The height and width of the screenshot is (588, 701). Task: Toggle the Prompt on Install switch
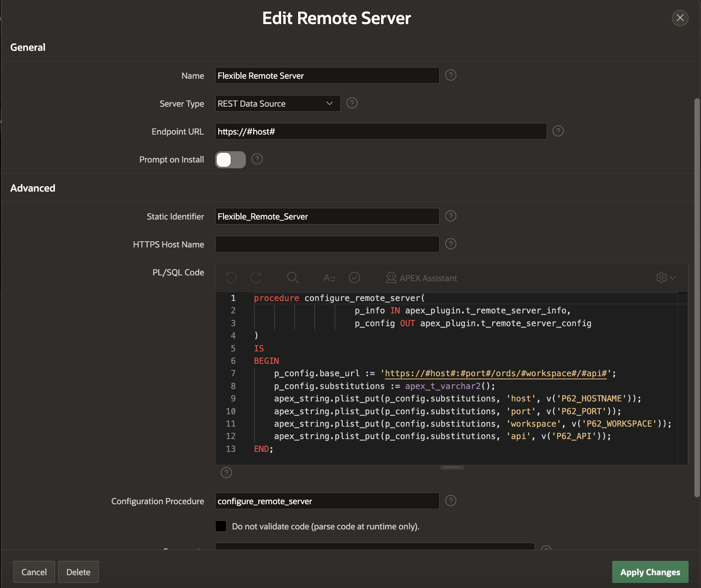[x=230, y=159]
